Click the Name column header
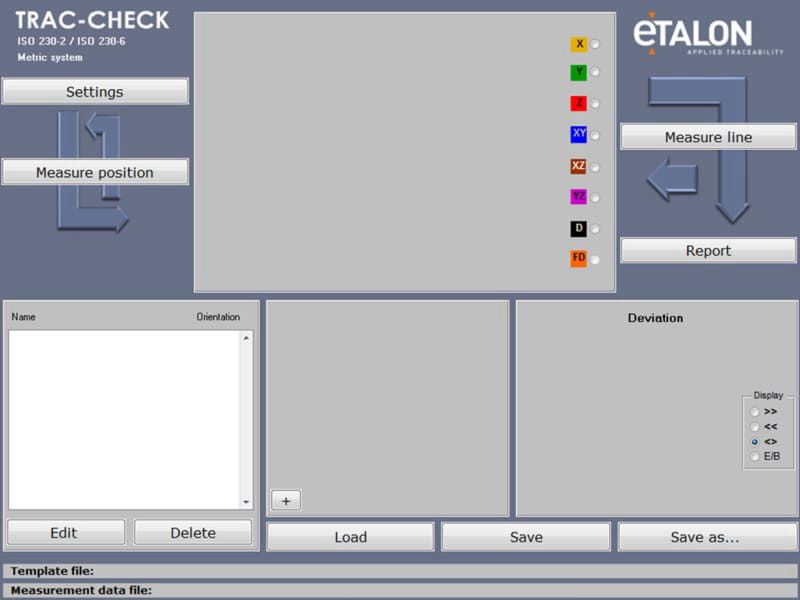 (23, 317)
